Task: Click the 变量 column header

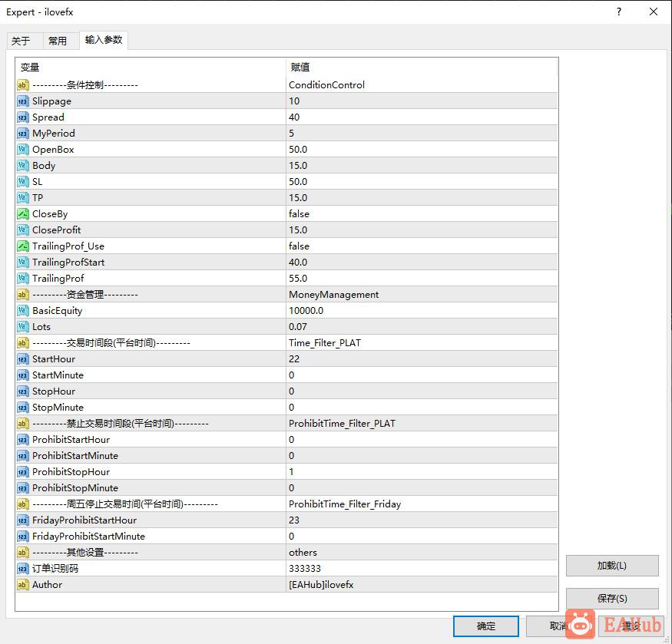Action: 151,68
